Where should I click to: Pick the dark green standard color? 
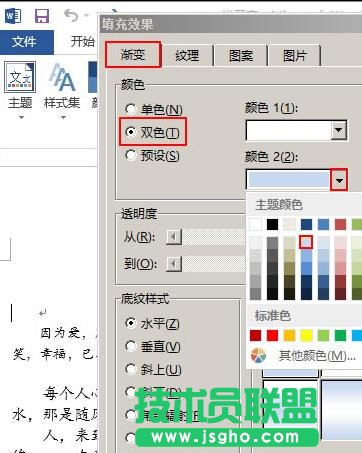pyautogui.click(x=340, y=335)
